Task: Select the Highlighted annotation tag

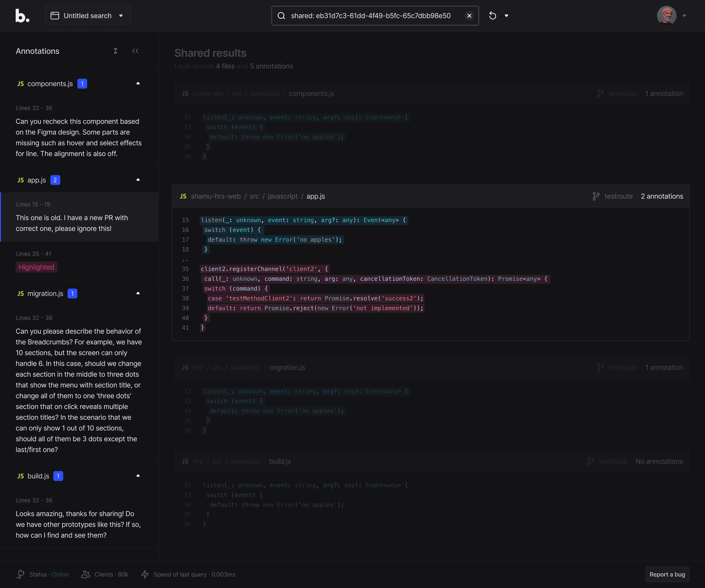Action: coord(36,267)
